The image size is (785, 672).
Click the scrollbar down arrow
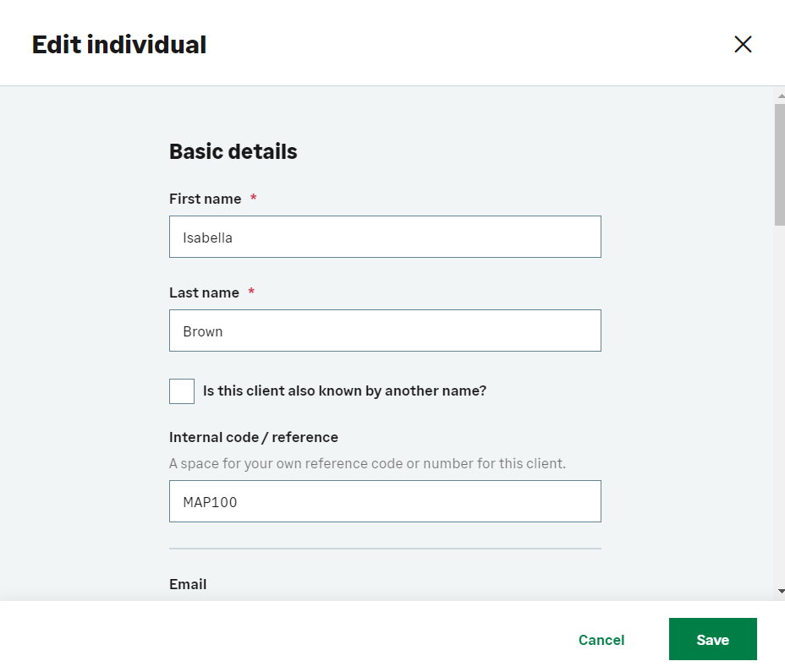779,591
